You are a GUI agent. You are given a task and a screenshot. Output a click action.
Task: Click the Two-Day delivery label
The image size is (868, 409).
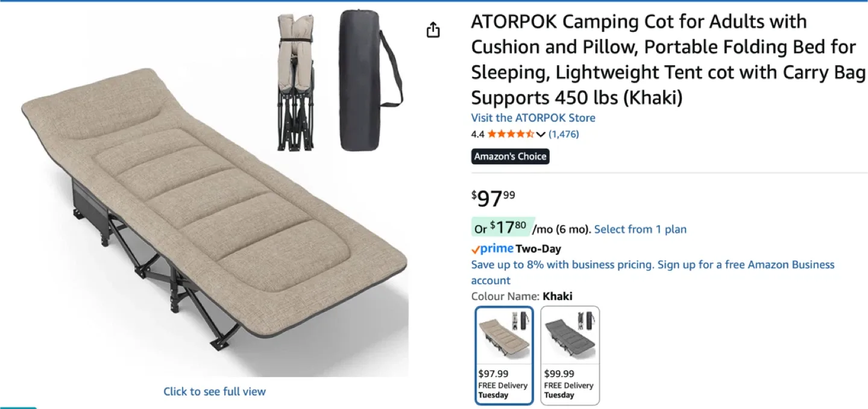538,249
